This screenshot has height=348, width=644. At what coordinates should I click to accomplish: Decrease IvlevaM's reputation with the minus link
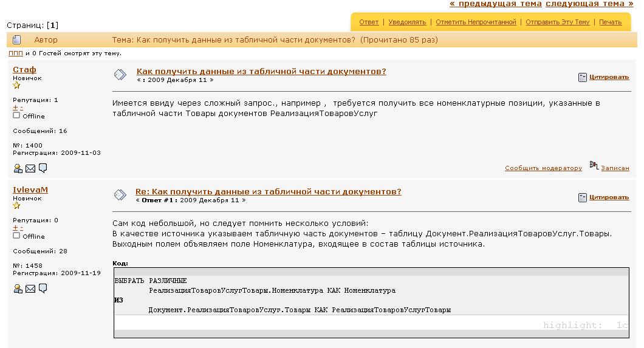(21, 228)
